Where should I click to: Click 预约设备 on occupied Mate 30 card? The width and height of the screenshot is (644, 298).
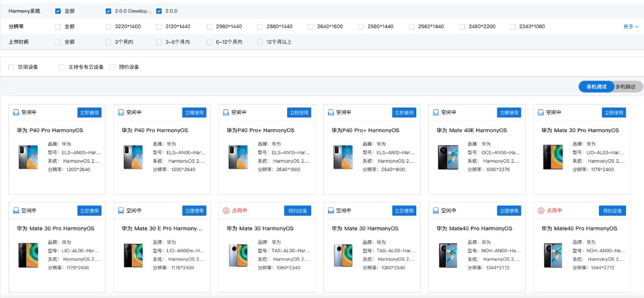297,211
